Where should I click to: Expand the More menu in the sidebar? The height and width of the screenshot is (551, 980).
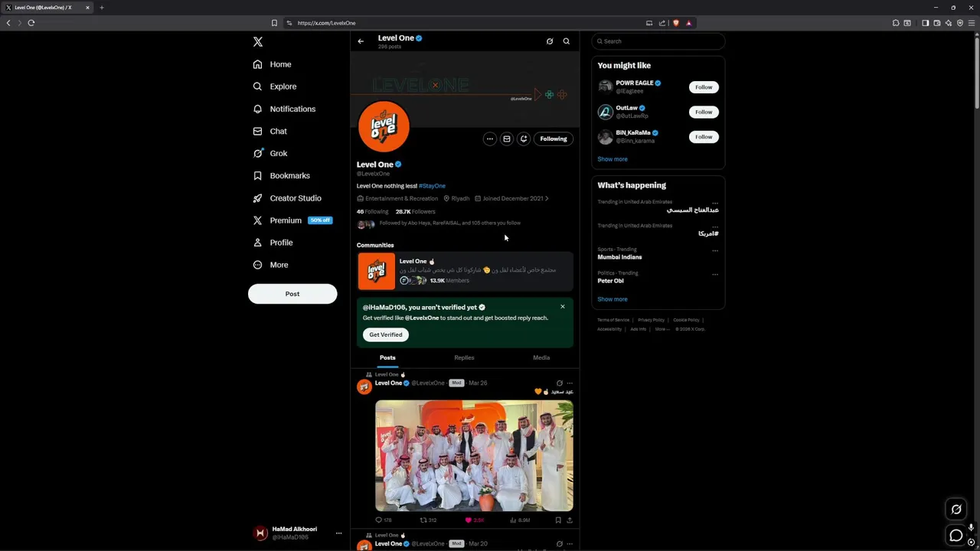click(x=271, y=265)
